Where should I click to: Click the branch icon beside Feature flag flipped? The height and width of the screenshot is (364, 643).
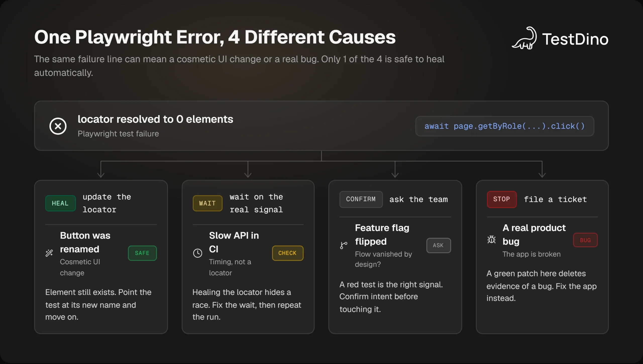[344, 245]
